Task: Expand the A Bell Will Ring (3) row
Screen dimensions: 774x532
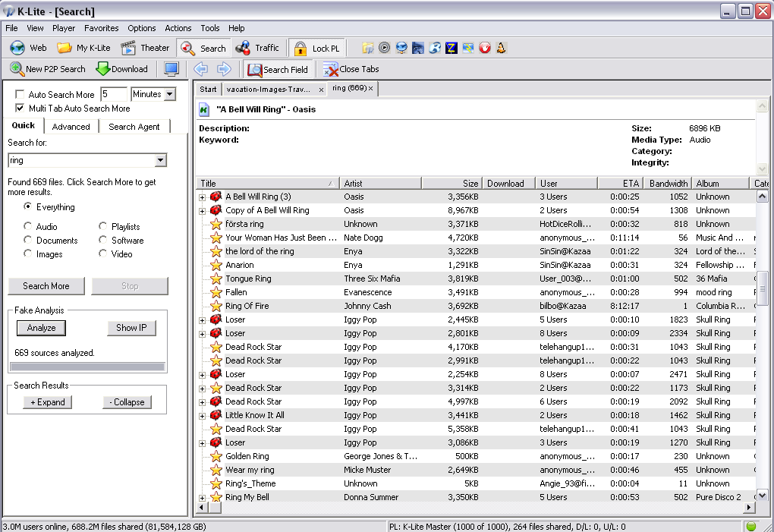Action: click(203, 197)
